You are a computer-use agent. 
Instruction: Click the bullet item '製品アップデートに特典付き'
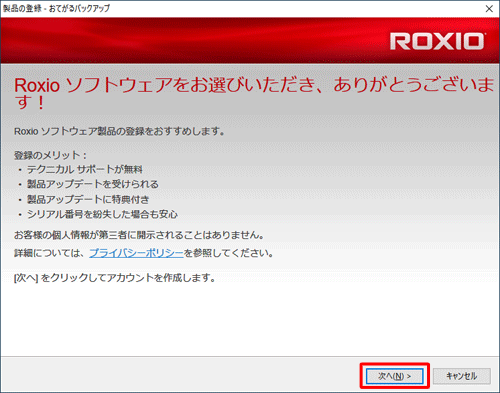88,200
